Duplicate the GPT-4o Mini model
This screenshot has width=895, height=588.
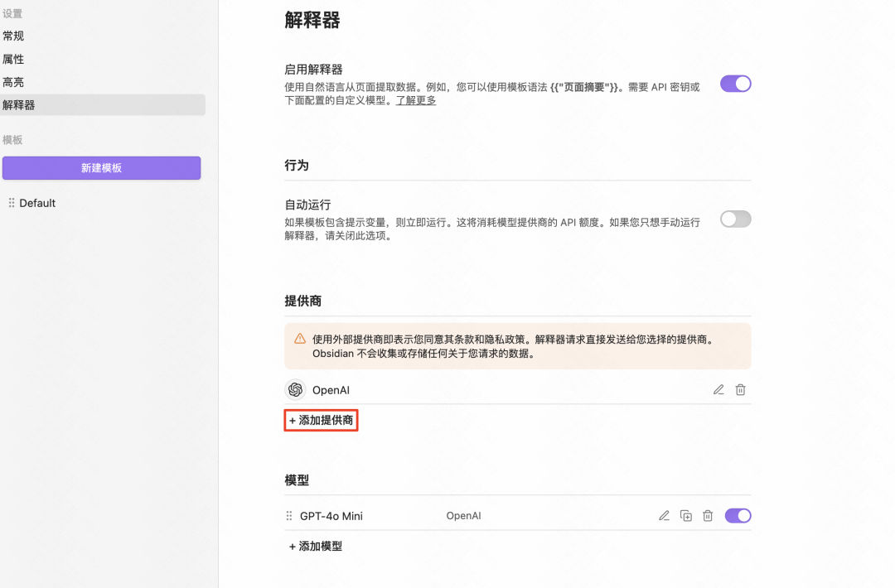686,516
